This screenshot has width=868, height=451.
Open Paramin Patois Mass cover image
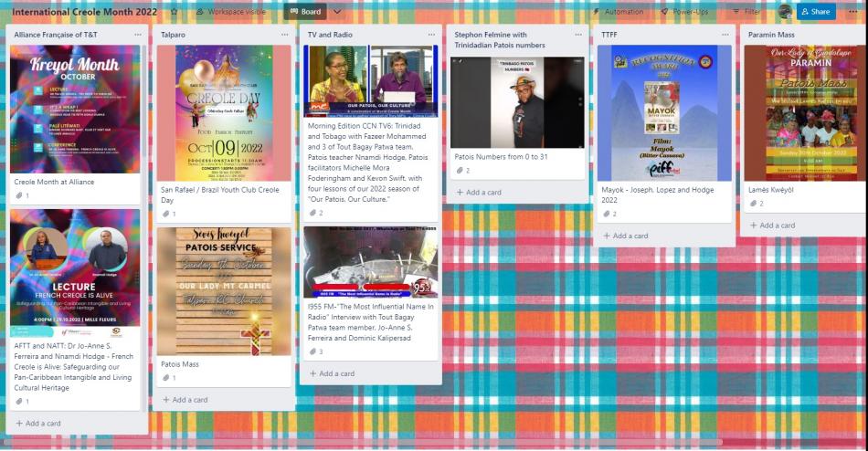click(x=806, y=113)
